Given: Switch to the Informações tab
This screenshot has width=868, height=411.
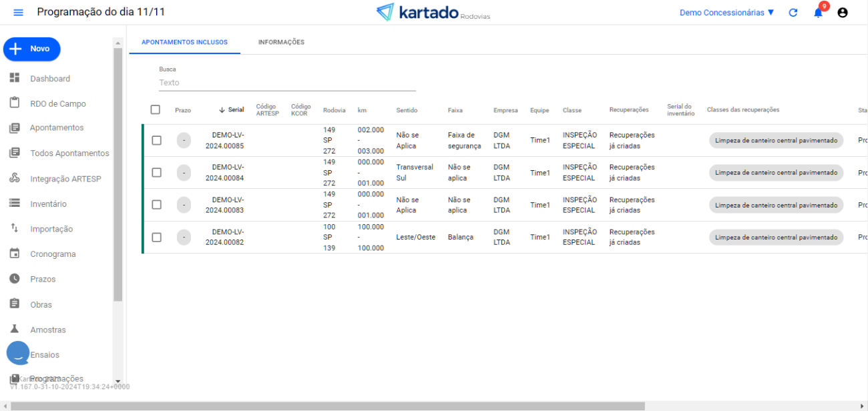Looking at the screenshot, I should [x=281, y=42].
